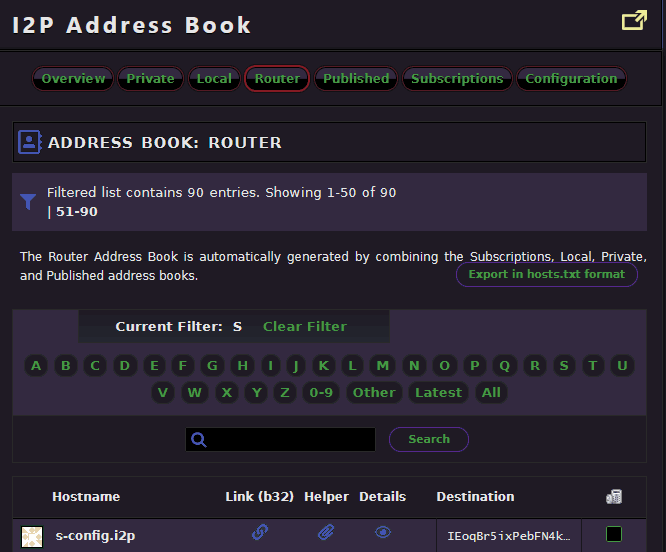Go to entries 51-90 page link

77,211
